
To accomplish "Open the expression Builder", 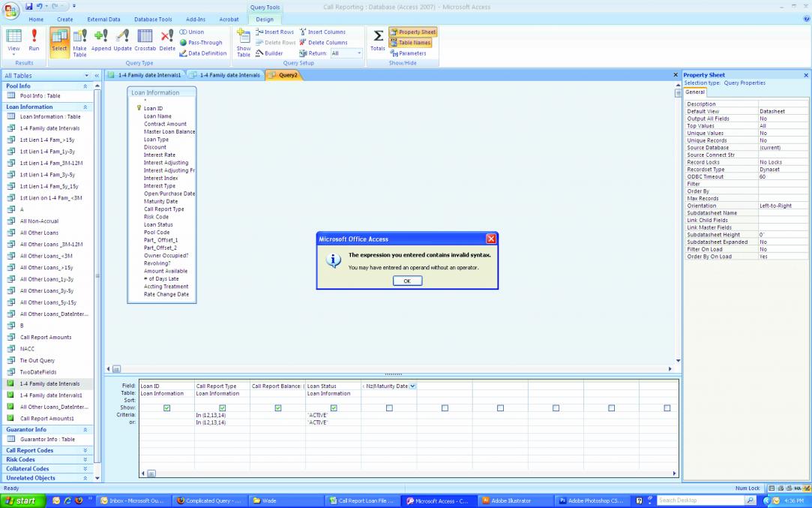I will pos(269,53).
